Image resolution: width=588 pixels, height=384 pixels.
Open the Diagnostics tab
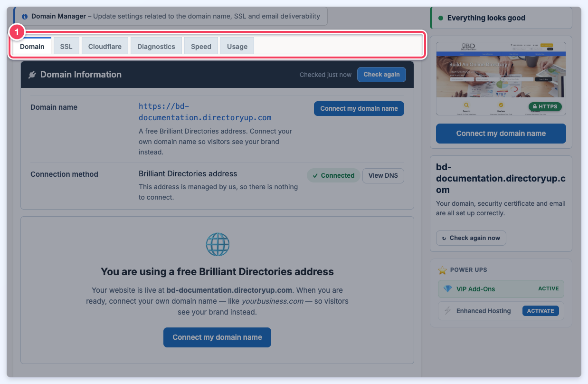pos(156,46)
